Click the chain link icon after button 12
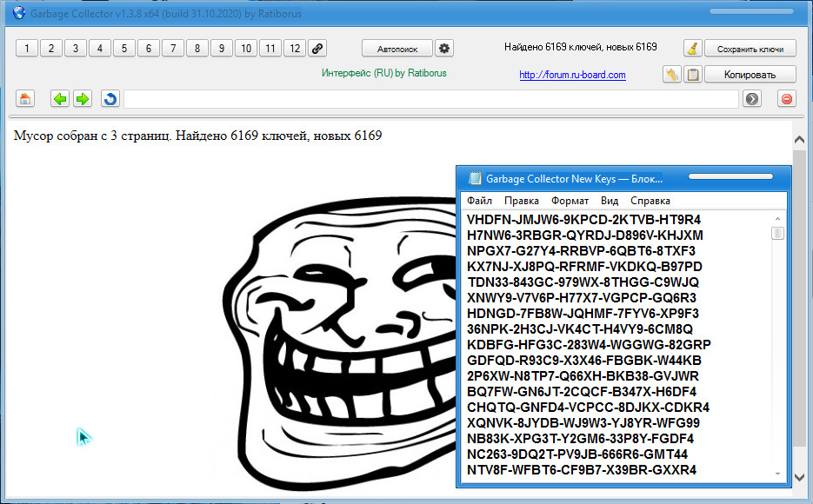813x504 pixels. click(x=318, y=49)
